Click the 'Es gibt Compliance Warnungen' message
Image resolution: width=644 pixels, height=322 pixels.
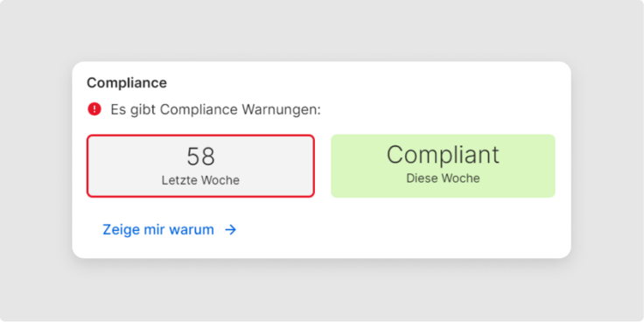pyautogui.click(x=215, y=109)
